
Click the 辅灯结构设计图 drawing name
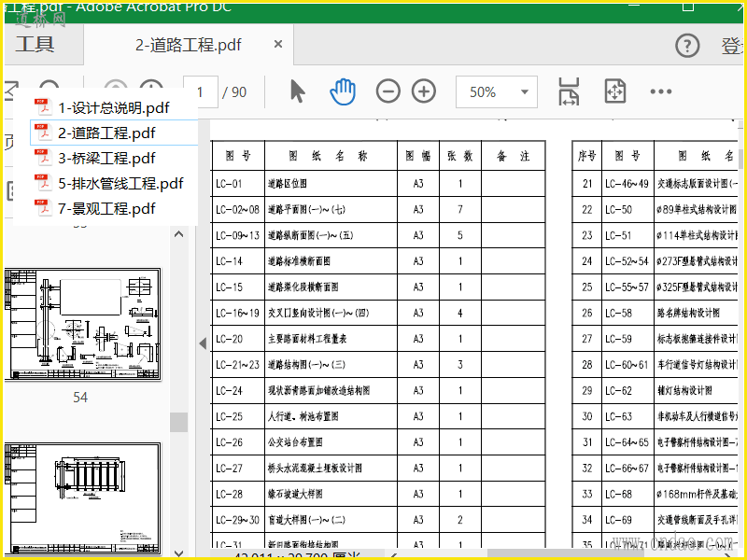(684, 390)
